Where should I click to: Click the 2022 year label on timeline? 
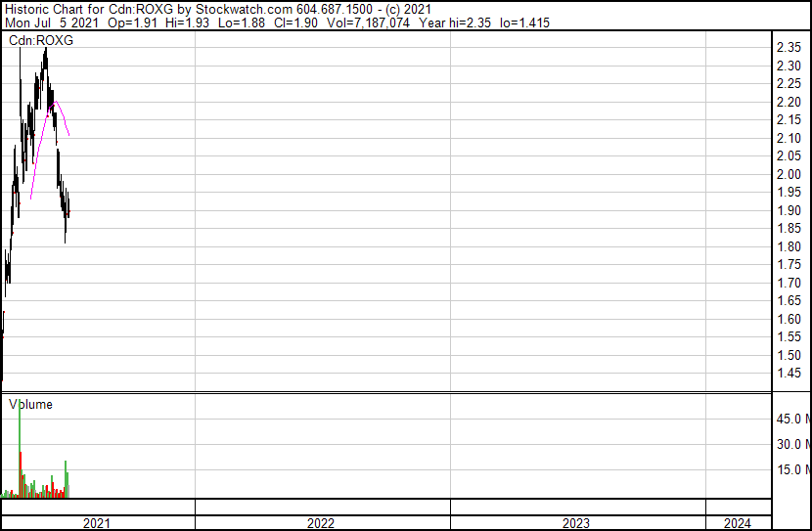[x=321, y=523]
